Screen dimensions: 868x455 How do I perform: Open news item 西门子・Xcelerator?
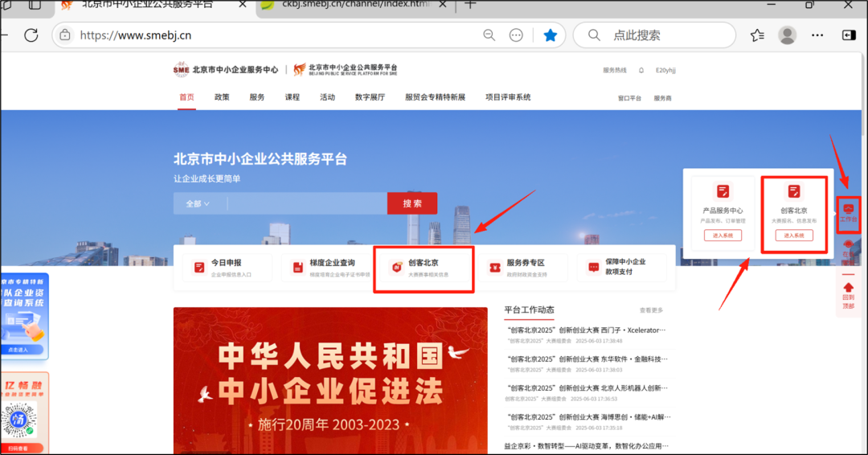click(x=587, y=330)
